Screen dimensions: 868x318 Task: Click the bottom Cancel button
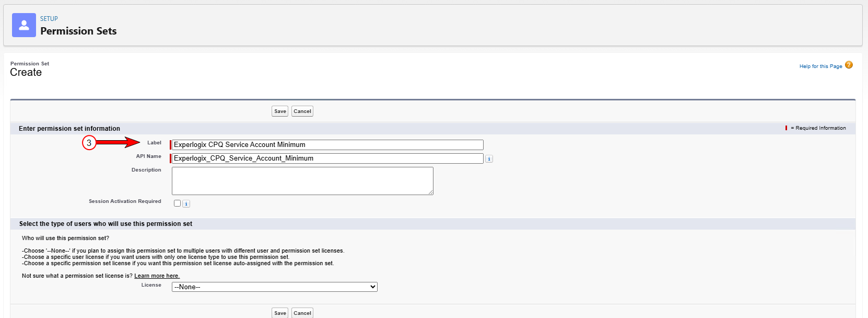coord(302,313)
